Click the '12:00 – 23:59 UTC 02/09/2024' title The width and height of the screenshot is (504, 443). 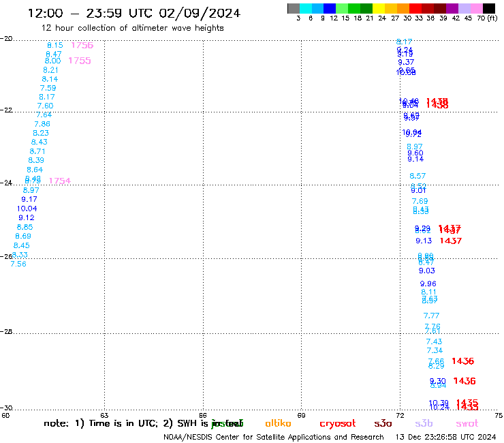(x=134, y=13)
